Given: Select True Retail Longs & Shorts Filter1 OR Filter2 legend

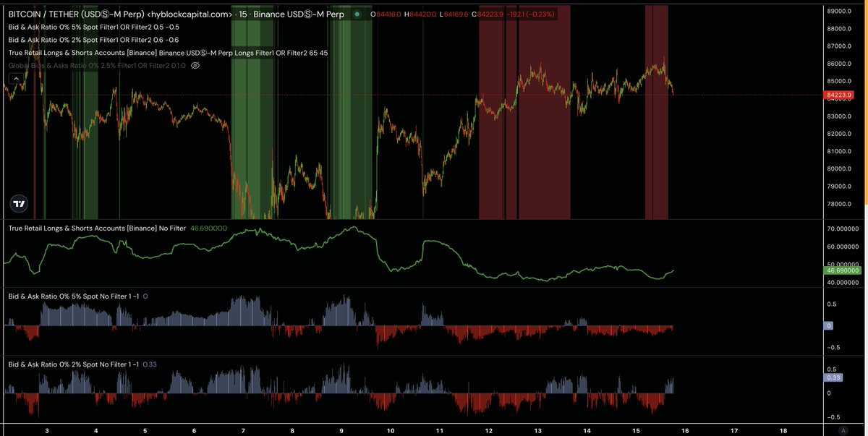Looking at the screenshot, I should coord(168,53).
